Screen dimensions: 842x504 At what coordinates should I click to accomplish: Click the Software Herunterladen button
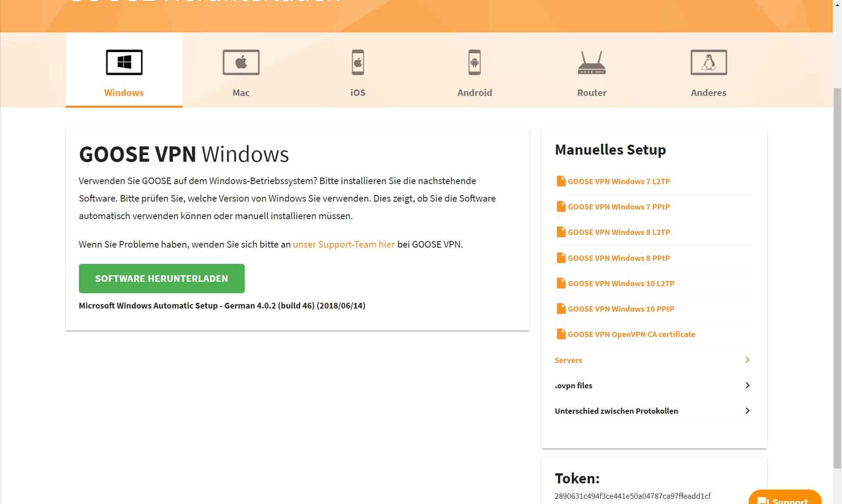[x=161, y=278]
